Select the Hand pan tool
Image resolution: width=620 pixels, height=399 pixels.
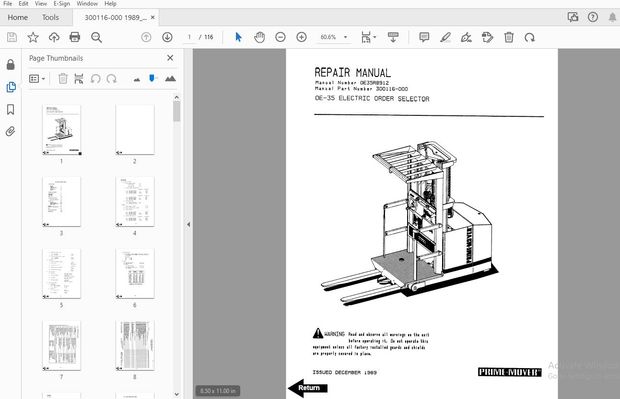259,37
